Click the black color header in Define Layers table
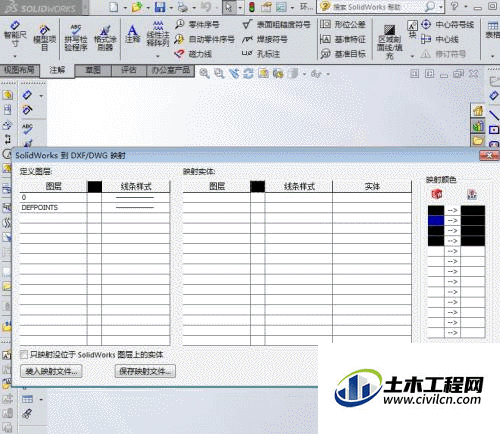500x434 pixels. coord(94,186)
